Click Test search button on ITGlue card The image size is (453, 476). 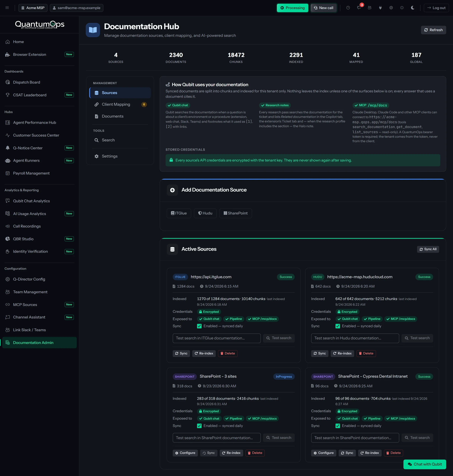tap(279, 338)
